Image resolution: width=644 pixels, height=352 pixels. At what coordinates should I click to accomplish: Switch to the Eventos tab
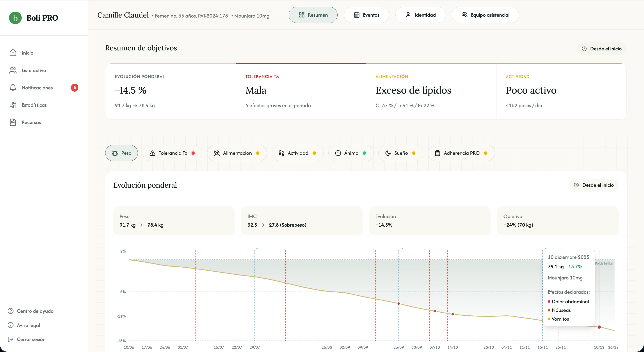tap(366, 15)
